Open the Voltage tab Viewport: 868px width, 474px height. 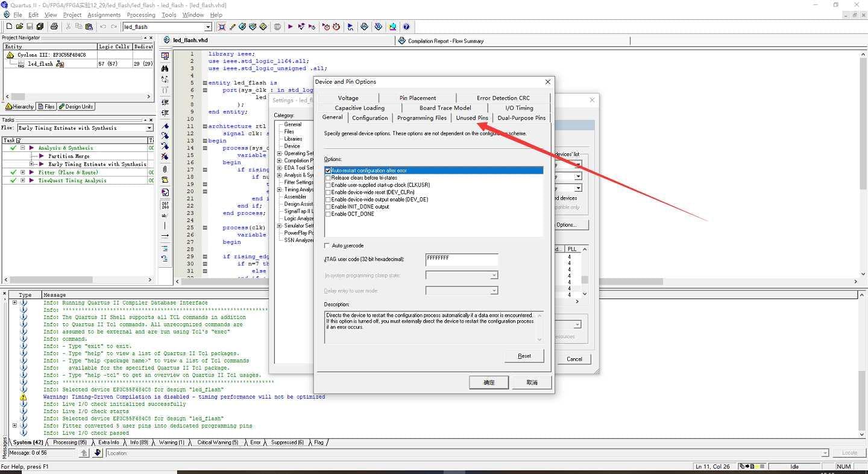[x=348, y=98]
